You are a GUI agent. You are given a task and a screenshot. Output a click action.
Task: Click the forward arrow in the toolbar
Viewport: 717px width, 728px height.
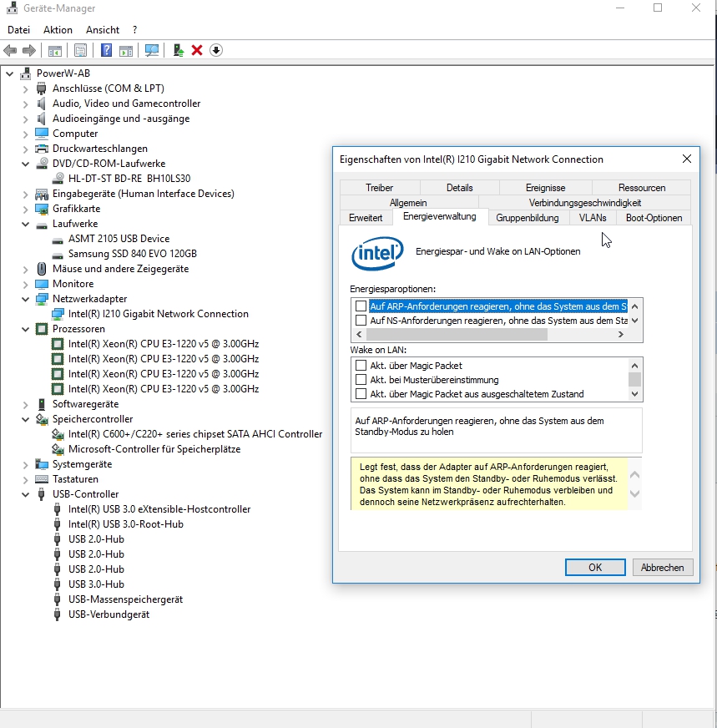[x=28, y=50]
